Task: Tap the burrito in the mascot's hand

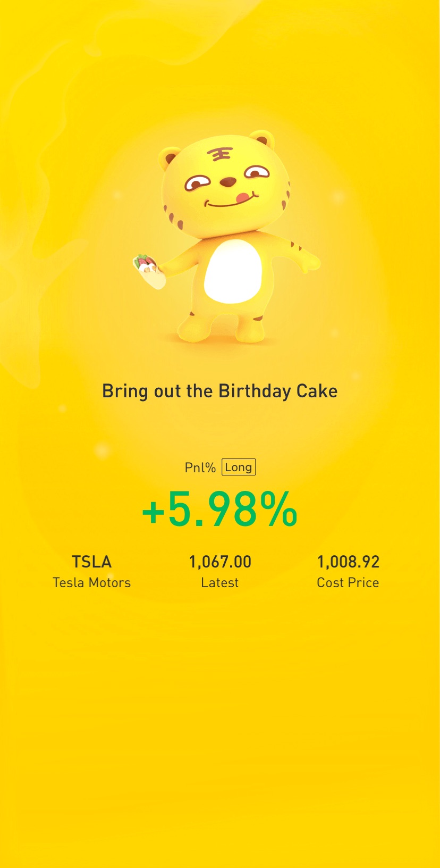Action: pyautogui.click(x=148, y=269)
